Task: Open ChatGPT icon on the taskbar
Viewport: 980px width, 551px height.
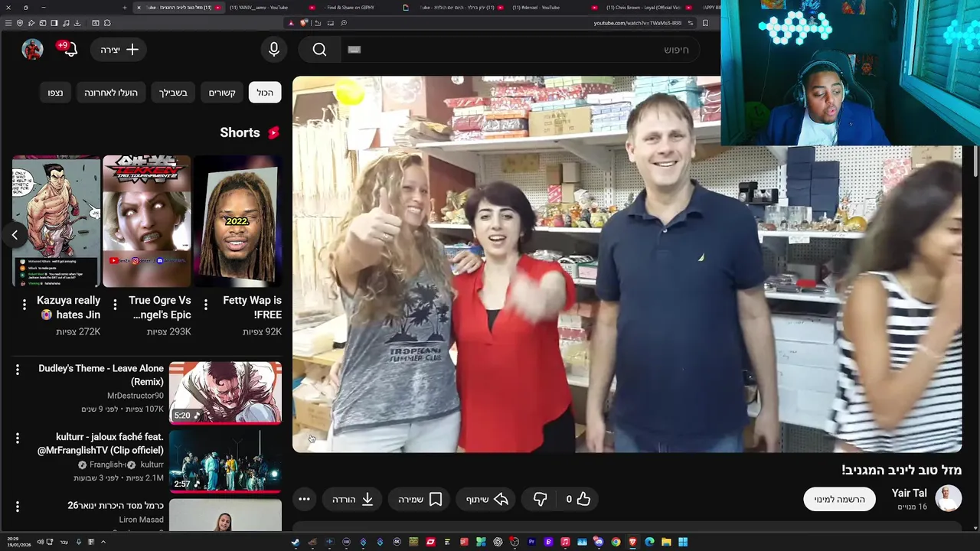Action: point(498,542)
